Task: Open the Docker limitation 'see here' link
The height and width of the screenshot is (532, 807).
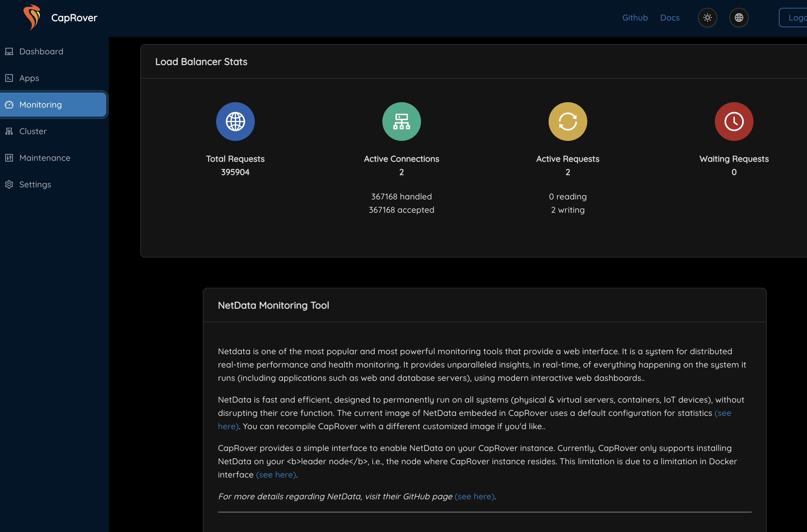Action: [x=276, y=475]
